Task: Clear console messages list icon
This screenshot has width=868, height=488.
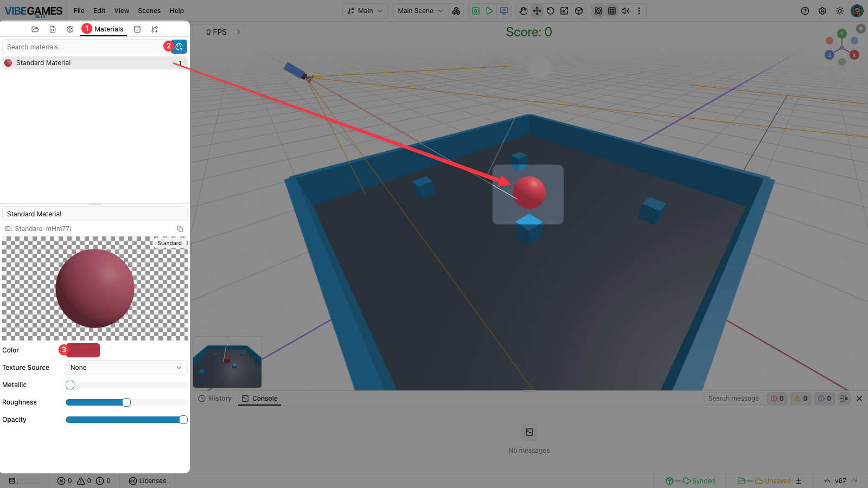Action: coord(844,399)
